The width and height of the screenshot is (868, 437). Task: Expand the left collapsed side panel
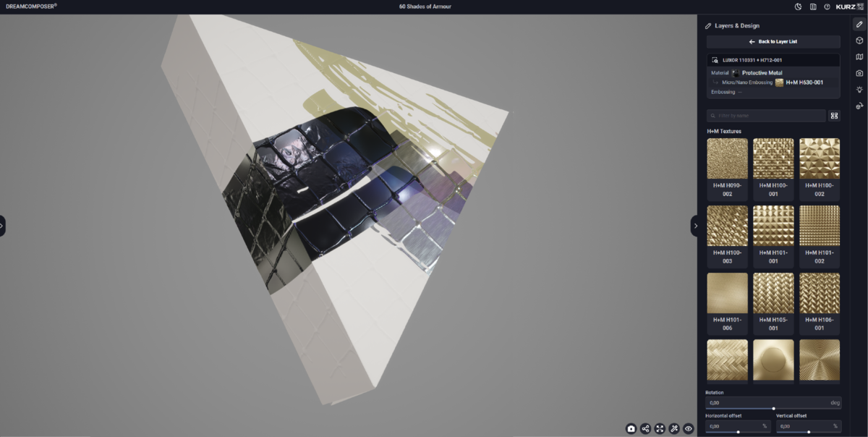pyautogui.click(x=2, y=226)
